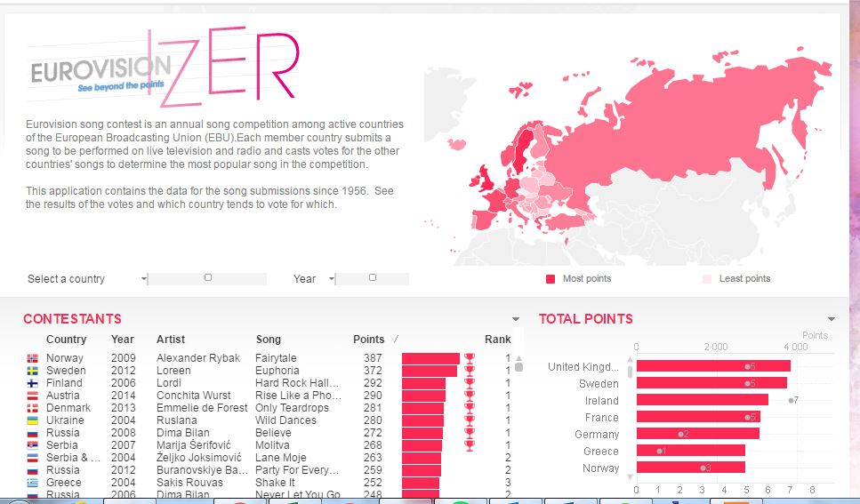The width and height of the screenshot is (860, 504).
Task: Select the United Kingdom bar in Total Points
Action: [x=713, y=366]
